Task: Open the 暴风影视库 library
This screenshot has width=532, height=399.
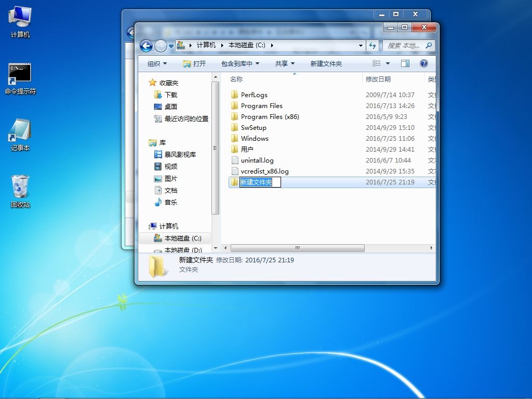Action: [x=175, y=154]
